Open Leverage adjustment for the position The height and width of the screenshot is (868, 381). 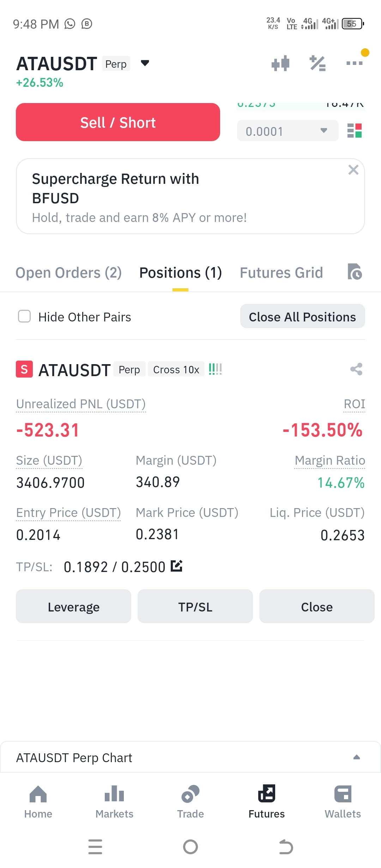coord(73,606)
